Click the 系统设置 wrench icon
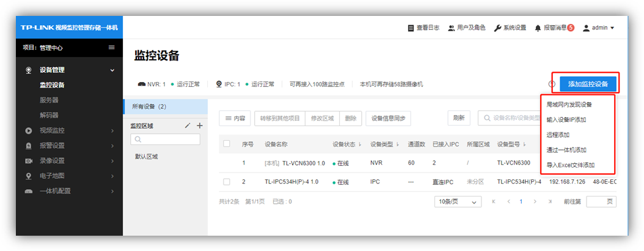Image resolution: width=644 pixels, height=251 pixels. pyautogui.click(x=497, y=28)
